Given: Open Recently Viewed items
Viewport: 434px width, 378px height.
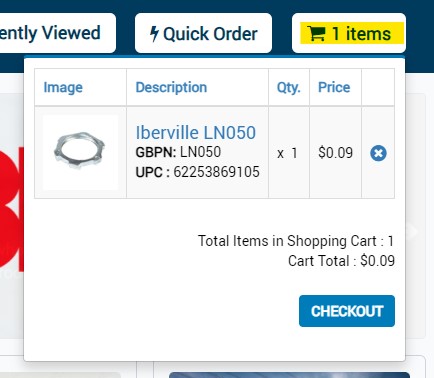Looking at the screenshot, I should 57,33.
